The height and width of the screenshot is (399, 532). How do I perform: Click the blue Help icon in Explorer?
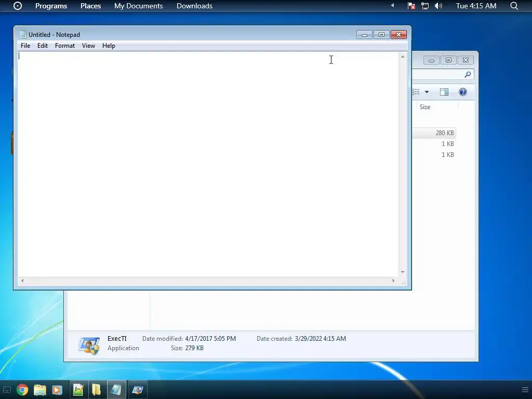pos(463,92)
